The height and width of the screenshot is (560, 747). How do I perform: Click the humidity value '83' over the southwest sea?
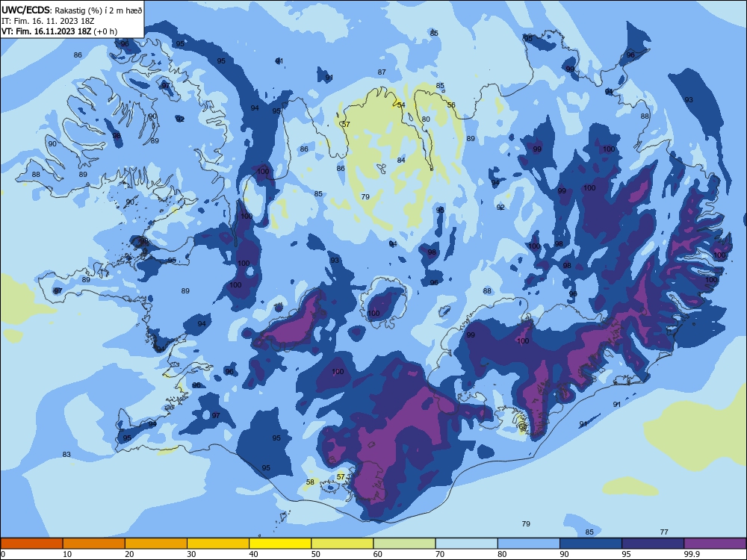[x=66, y=454]
